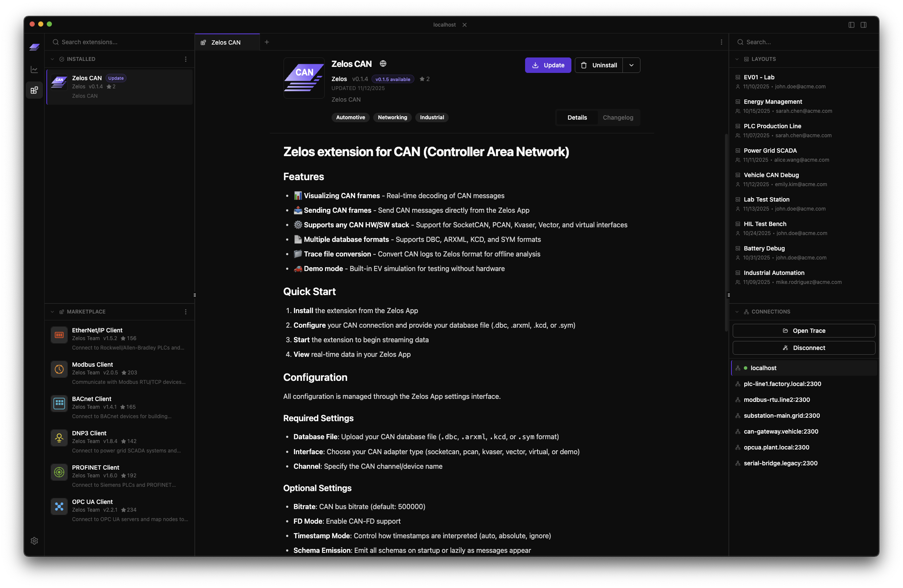This screenshot has width=903, height=588.
Task: Click the Open Trace button
Action: pos(804,330)
